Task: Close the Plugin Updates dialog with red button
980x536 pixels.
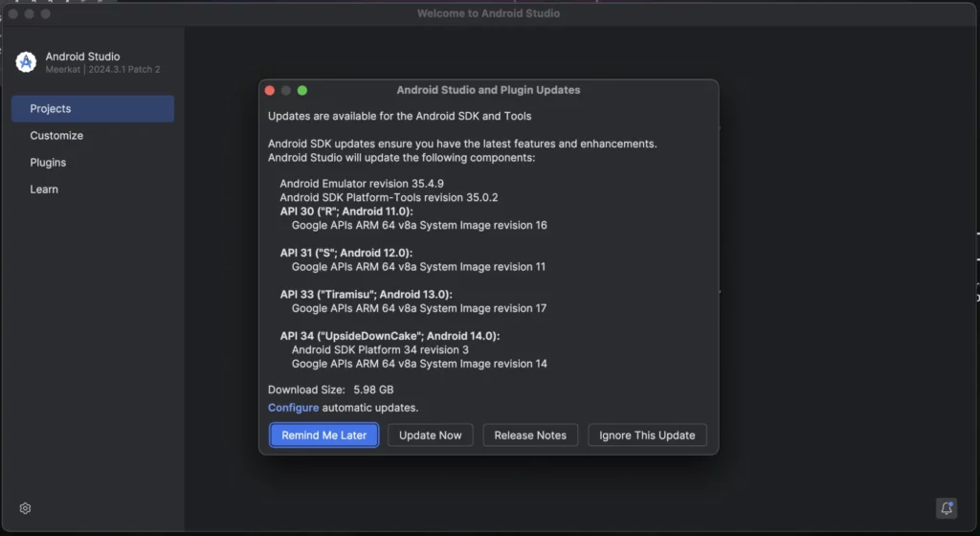Action: click(x=270, y=91)
